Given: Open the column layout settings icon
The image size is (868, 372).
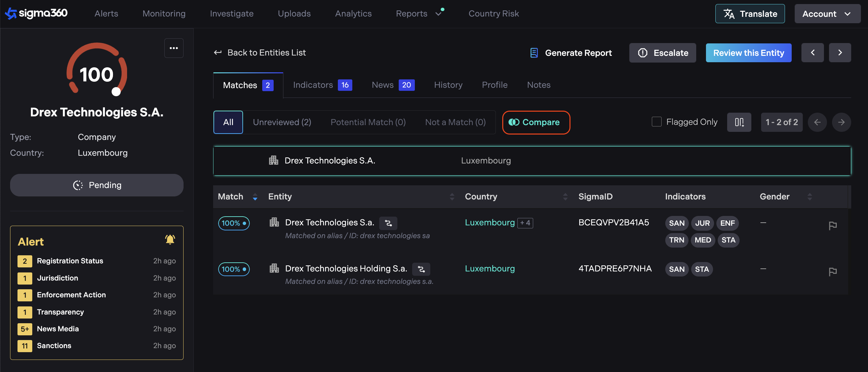Looking at the screenshot, I should 739,122.
